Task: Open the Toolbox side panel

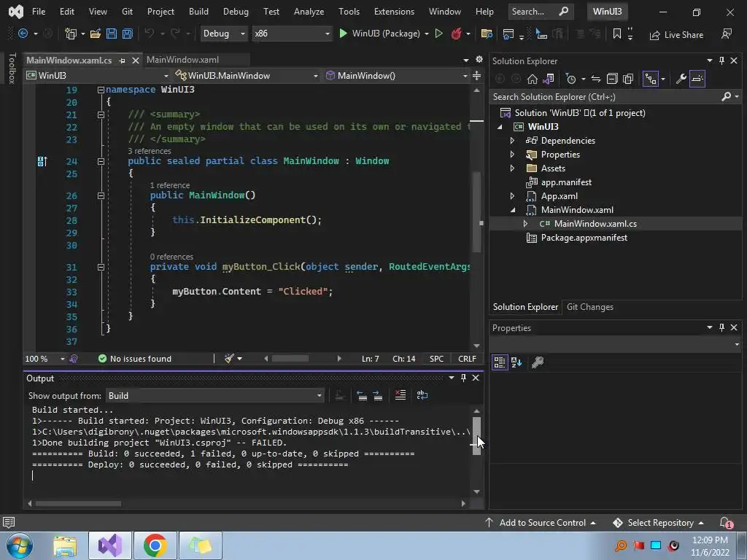Action: tap(12, 68)
